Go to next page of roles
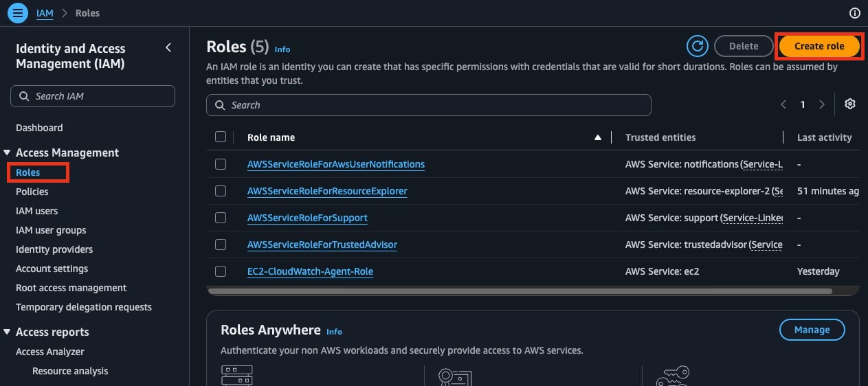Image resolution: width=868 pixels, height=386 pixels. coord(822,104)
